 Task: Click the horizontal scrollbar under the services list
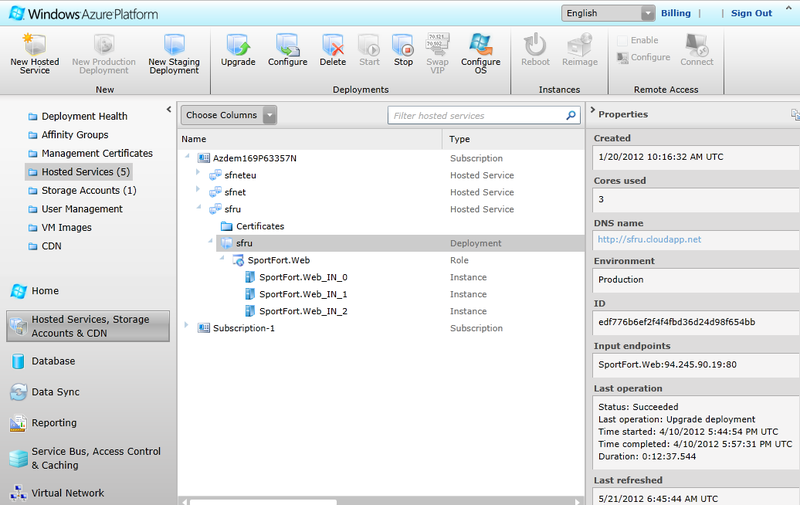pos(263,502)
